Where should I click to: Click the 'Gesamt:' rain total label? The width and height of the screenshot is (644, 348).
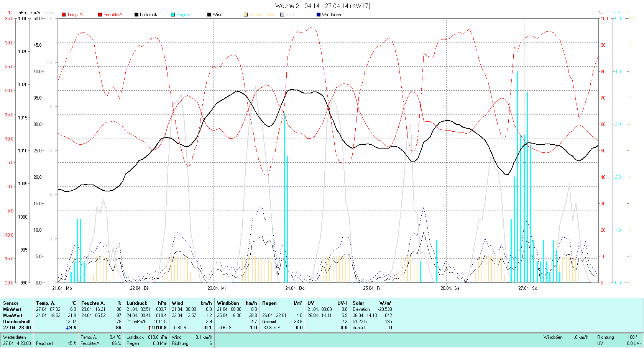pos(269,322)
